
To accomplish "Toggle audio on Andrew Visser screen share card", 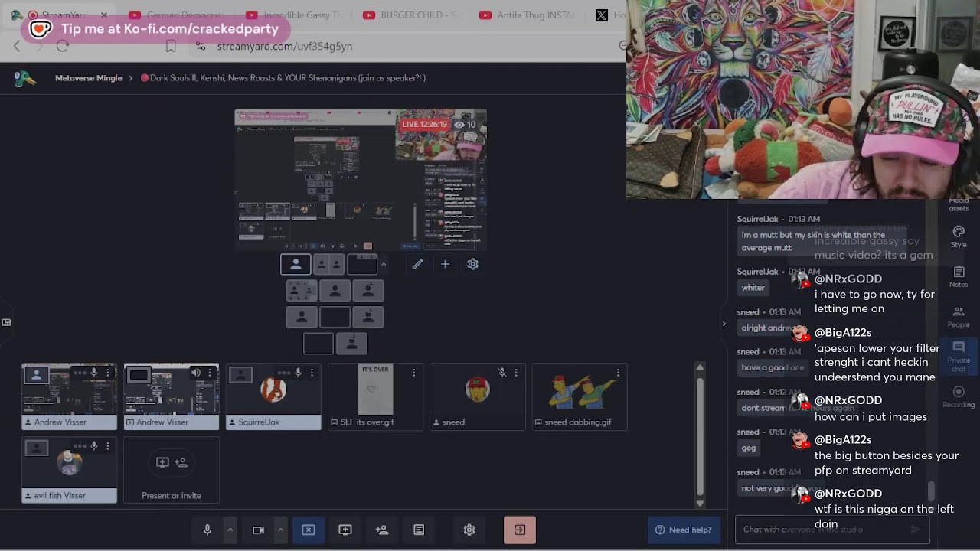I will click(x=196, y=373).
